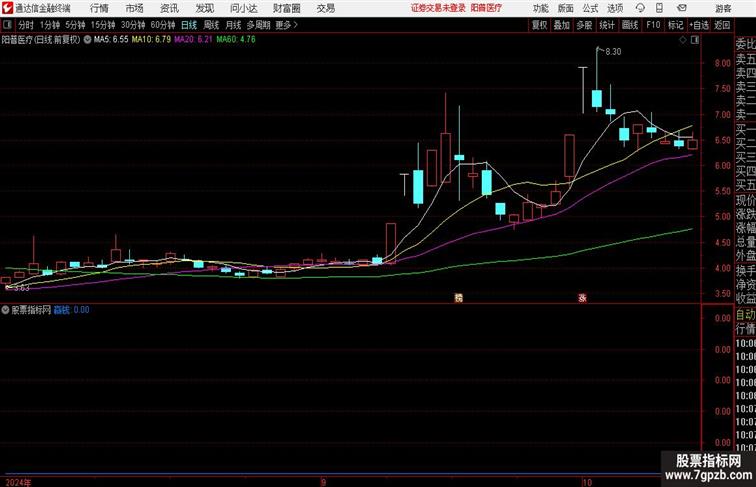Click the 叠加 overlay button

562,25
